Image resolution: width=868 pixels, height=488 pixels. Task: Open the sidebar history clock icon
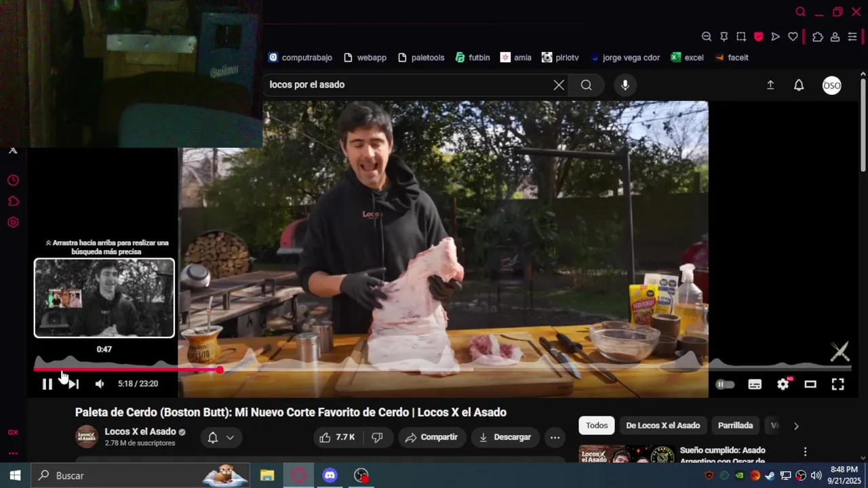[13, 180]
